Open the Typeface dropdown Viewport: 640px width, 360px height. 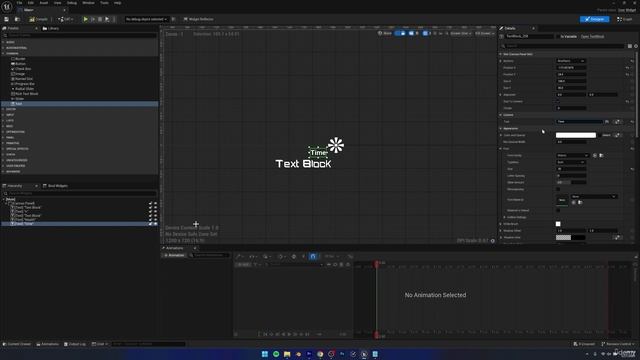point(571,162)
